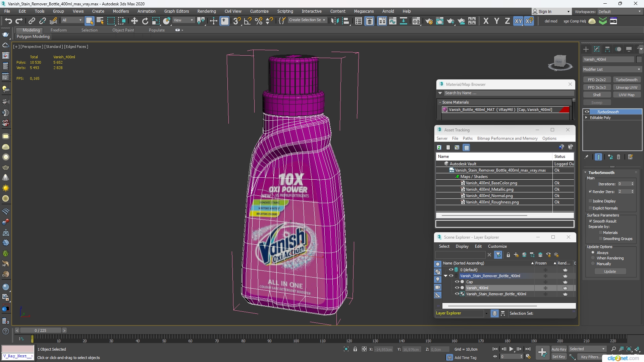Screen dimensions: 644x362
Task: Click the Mirror tool icon
Action: [334, 21]
